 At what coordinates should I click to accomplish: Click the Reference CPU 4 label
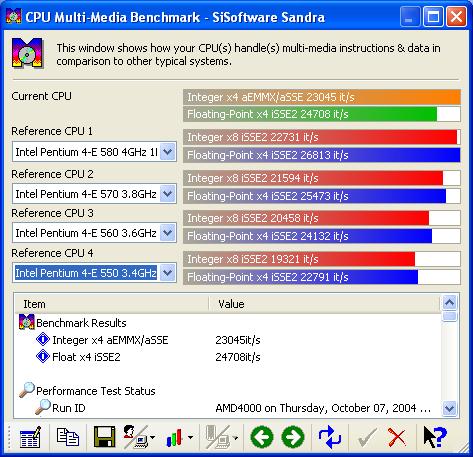coord(52,253)
